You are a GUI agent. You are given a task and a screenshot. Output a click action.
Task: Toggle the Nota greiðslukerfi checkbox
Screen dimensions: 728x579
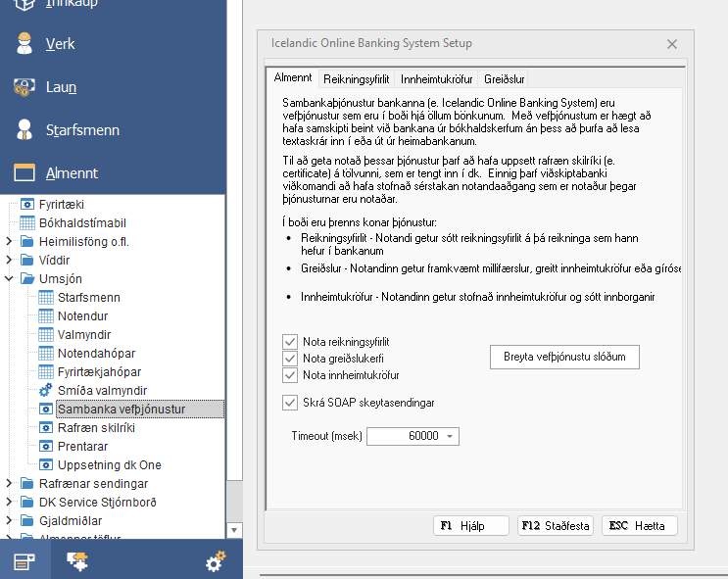(289, 359)
